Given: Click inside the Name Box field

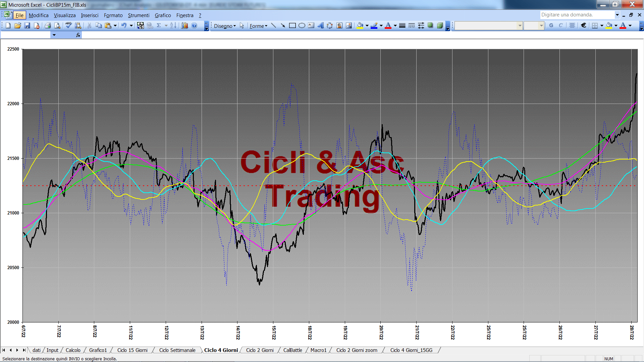Looking at the screenshot, I should click(x=25, y=35).
